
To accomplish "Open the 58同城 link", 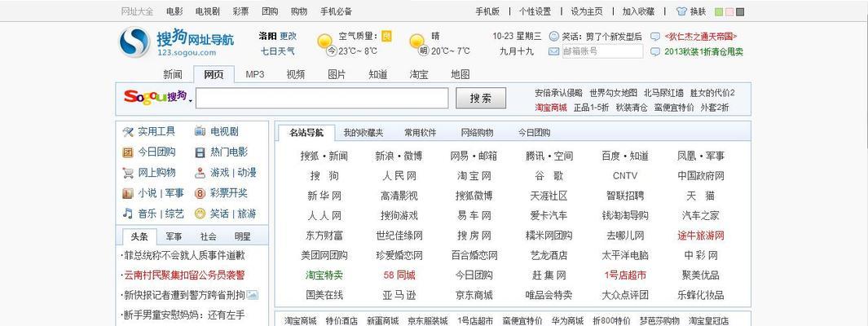I will [x=399, y=275].
